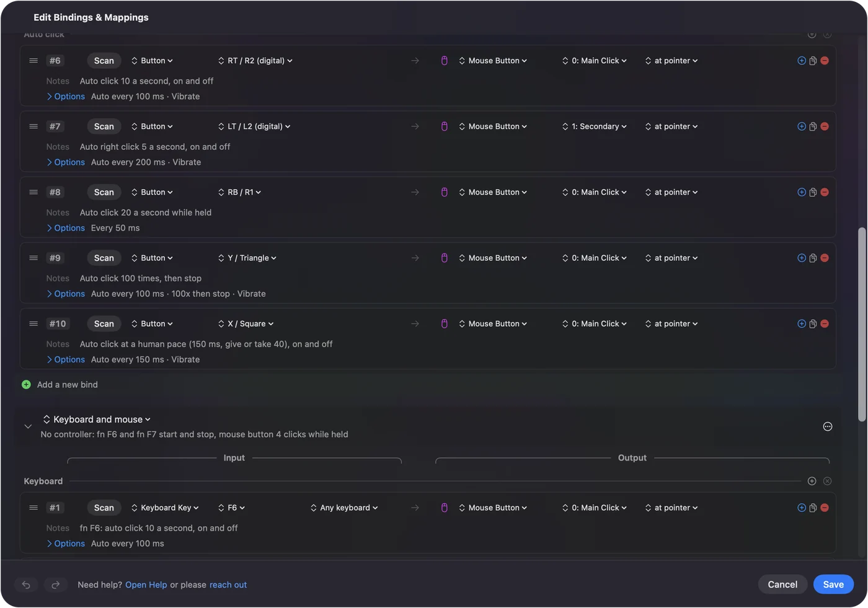Screen dimensions: 868x608
Task: Click the redo arrow icon
Action: (x=55, y=584)
